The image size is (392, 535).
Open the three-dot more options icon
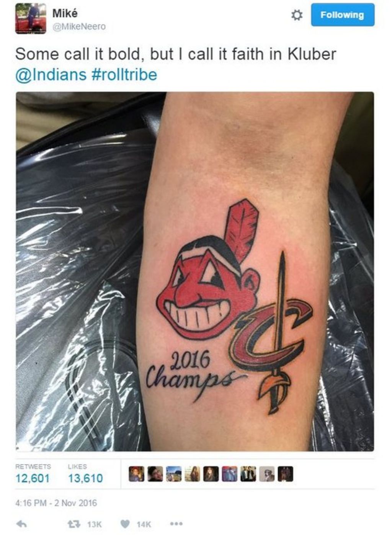pyautogui.click(x=176, y=524)
